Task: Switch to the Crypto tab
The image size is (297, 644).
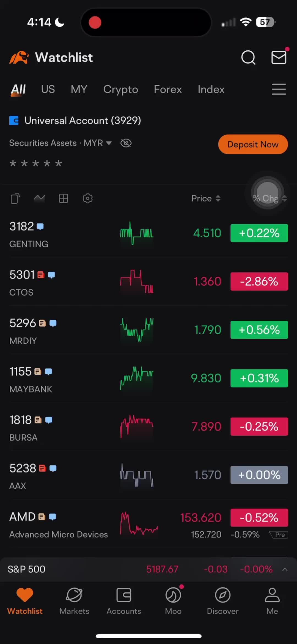Action: coord(121,89)
